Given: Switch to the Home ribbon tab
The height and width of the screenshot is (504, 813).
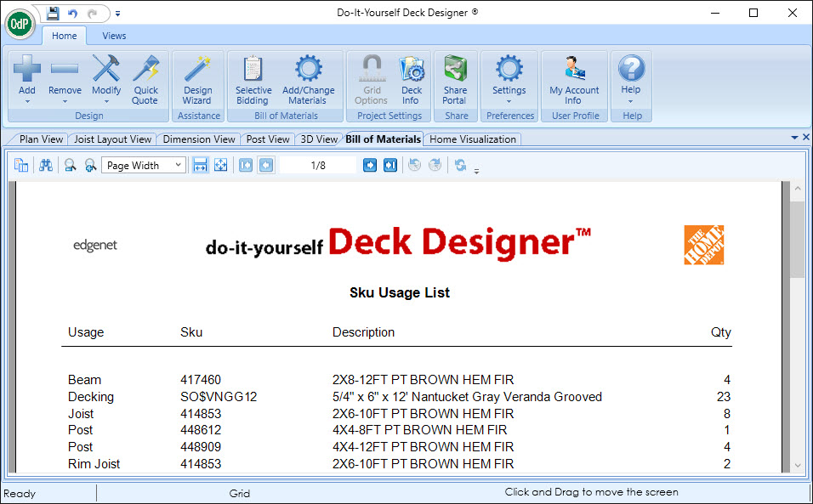Looking at the screenshot, I should (65, 36).
